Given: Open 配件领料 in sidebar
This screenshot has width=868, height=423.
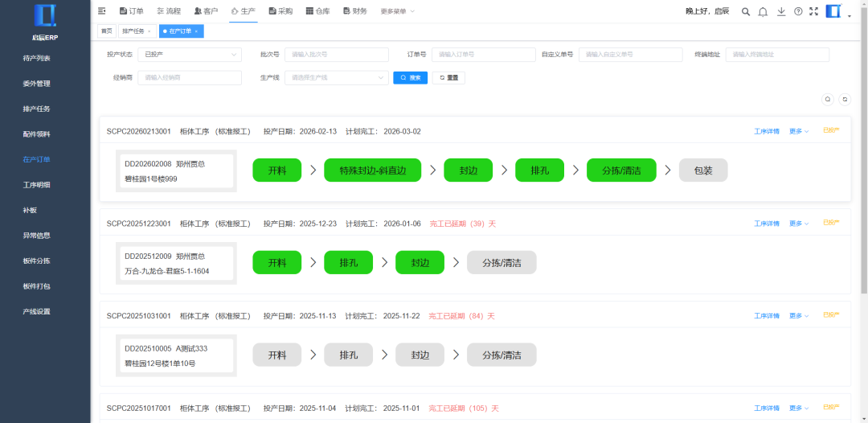Looking at the screenshot, I should click(x=36, y=134).
